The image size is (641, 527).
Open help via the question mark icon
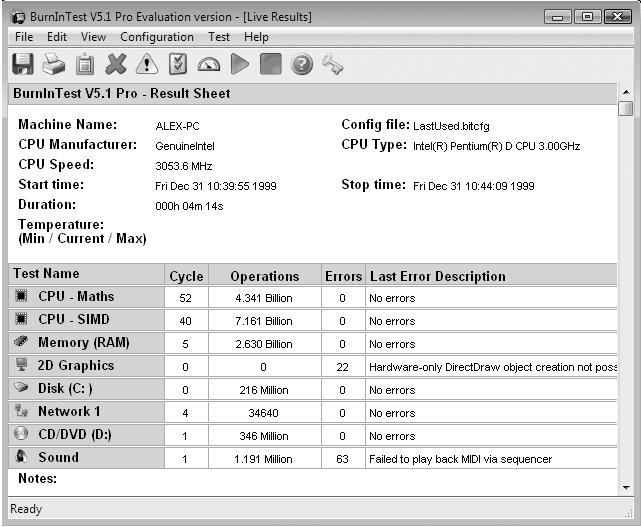pos(301,65)
